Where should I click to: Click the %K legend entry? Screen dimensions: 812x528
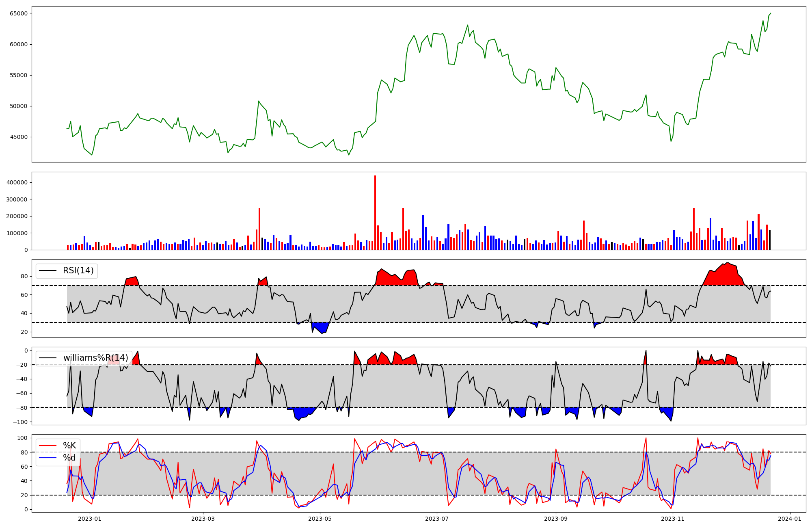pos(69,446)
